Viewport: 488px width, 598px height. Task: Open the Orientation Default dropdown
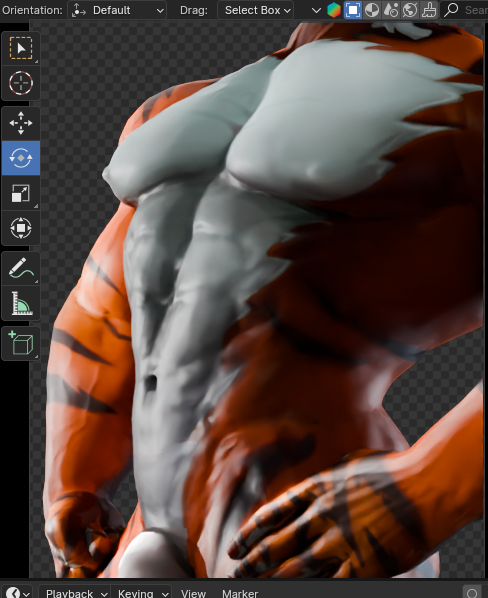pos(117,10)
